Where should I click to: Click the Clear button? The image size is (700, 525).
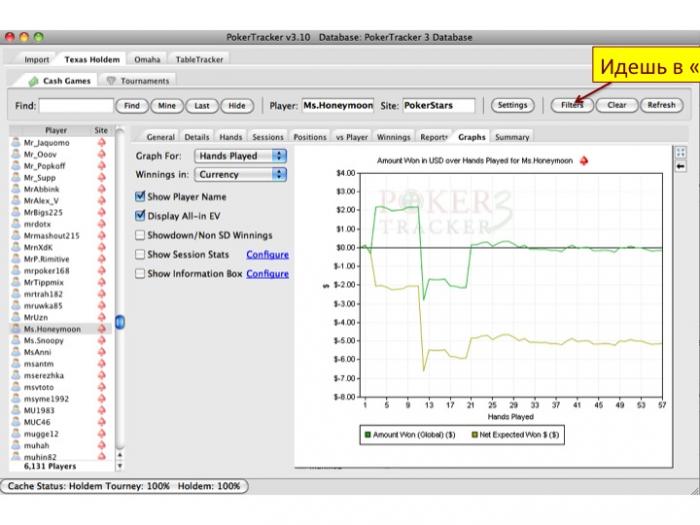[x=617, y=105]
